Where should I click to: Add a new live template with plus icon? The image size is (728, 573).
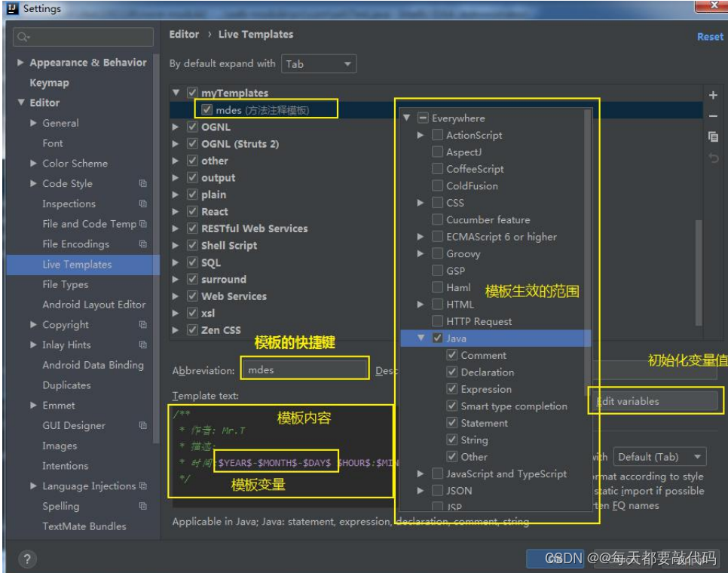pyautogui.click(x=712, y=94)
